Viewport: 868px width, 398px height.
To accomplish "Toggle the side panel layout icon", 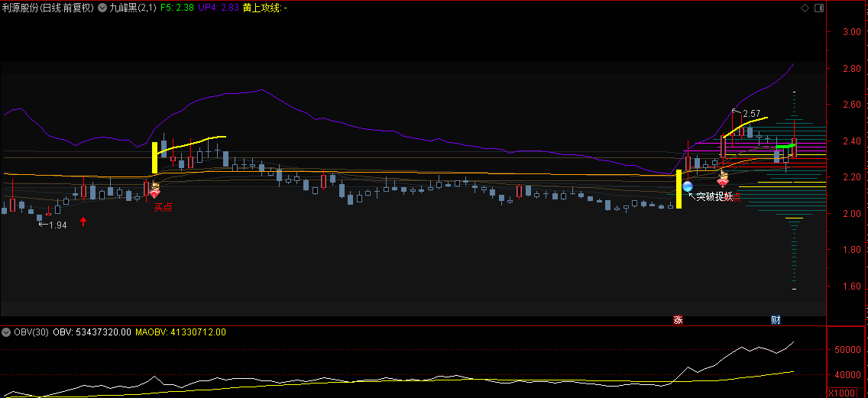I will (818, 8).
